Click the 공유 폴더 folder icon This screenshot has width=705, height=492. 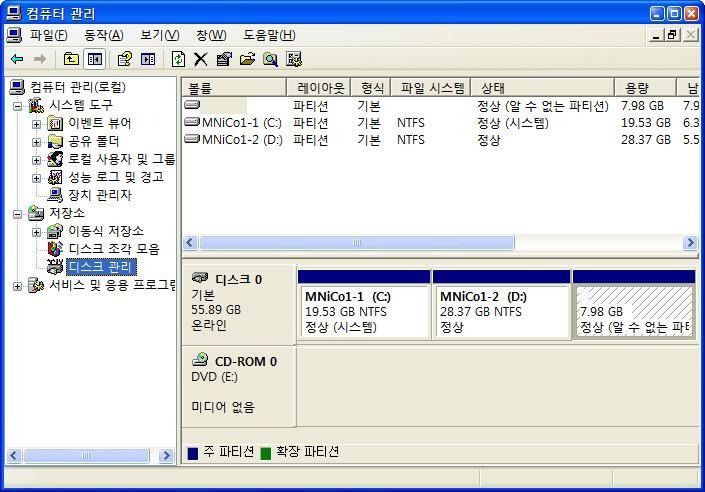coord(55,142)
